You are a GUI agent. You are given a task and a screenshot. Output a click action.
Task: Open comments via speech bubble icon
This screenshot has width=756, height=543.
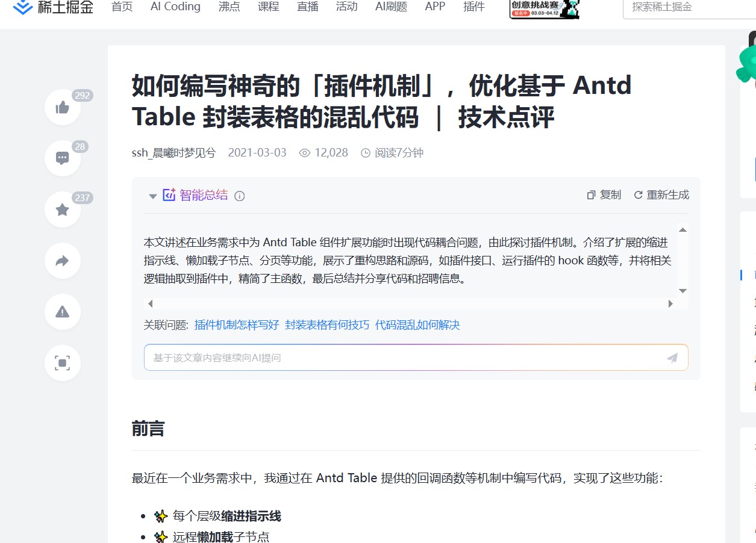(63, 158)
